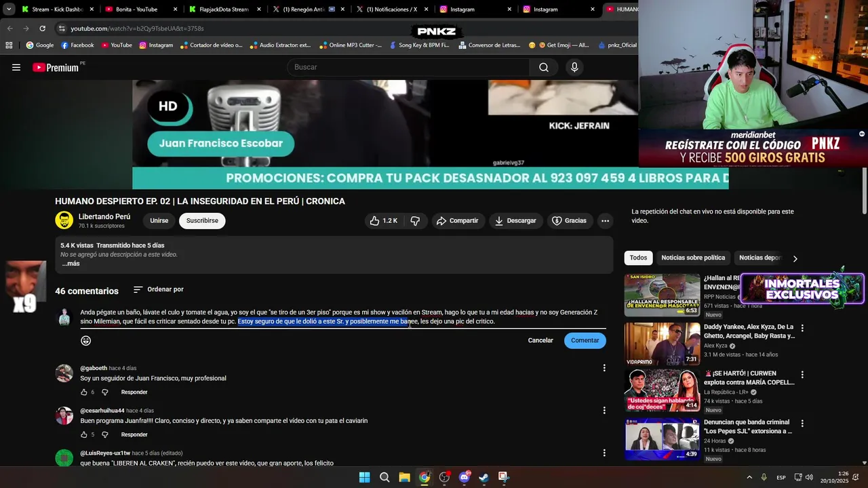Image resolution: width=868 pixels, height=488 pixels.
Task: Like @cesarhuihua44's comment
Action: coord(84,434)
